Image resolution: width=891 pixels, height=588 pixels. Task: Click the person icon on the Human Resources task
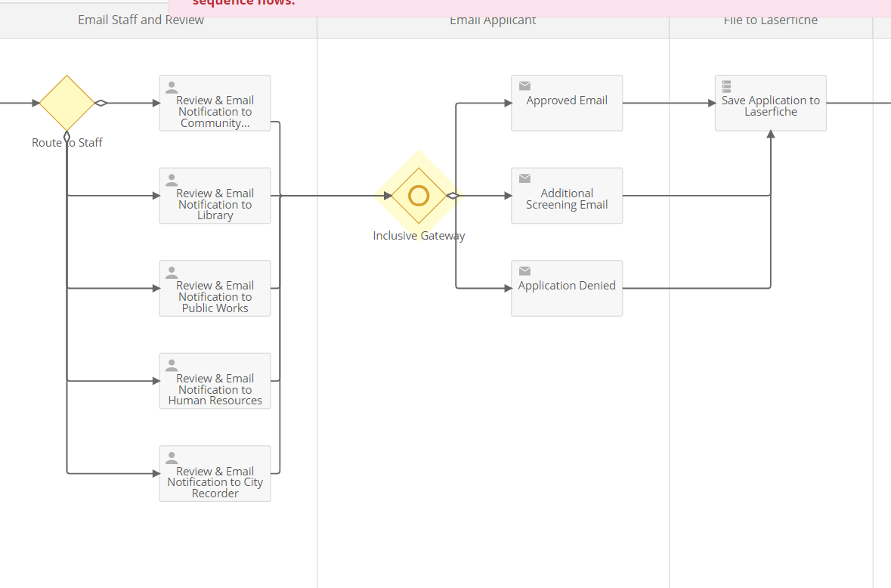click(172, 365)
